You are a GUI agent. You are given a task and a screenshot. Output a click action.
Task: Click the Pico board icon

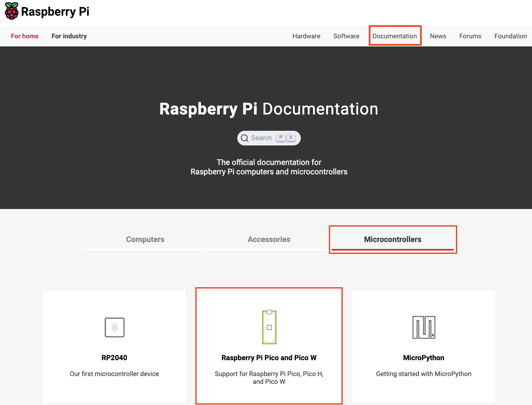269,327
